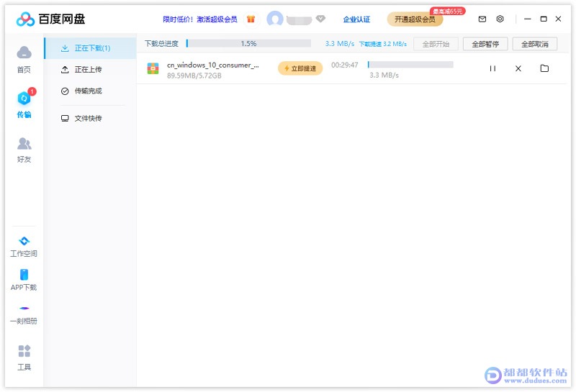Click the 89.59MB/5.72GB size text
The image size is (576, 392).
(194, 76)
